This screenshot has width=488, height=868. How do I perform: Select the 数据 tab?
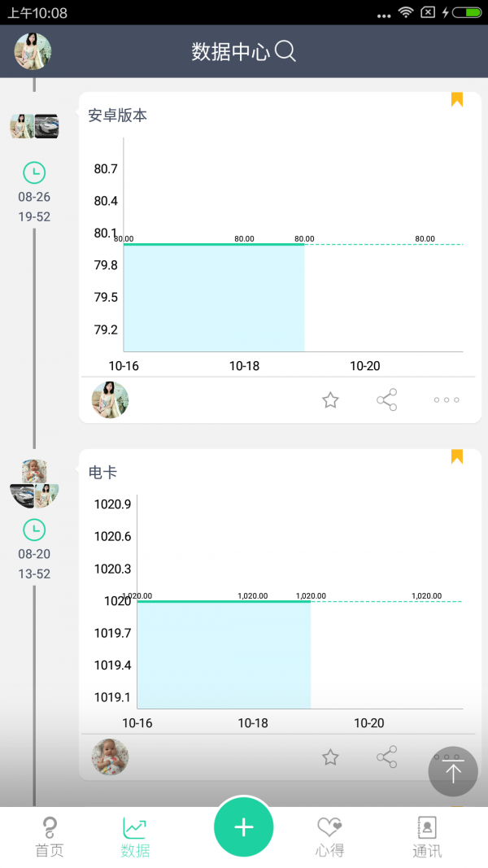pos(135,838)
